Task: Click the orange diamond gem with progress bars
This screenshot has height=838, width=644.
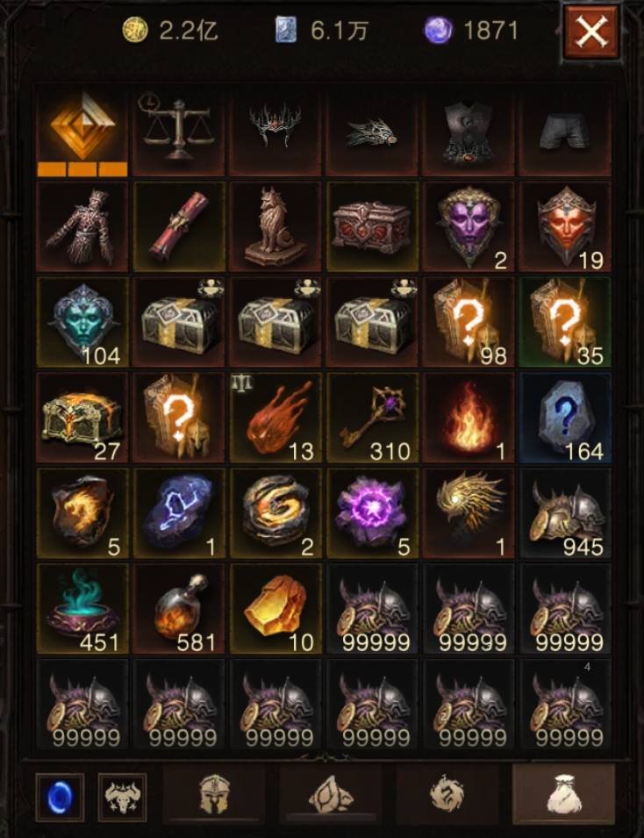Action: coord(82,131)
